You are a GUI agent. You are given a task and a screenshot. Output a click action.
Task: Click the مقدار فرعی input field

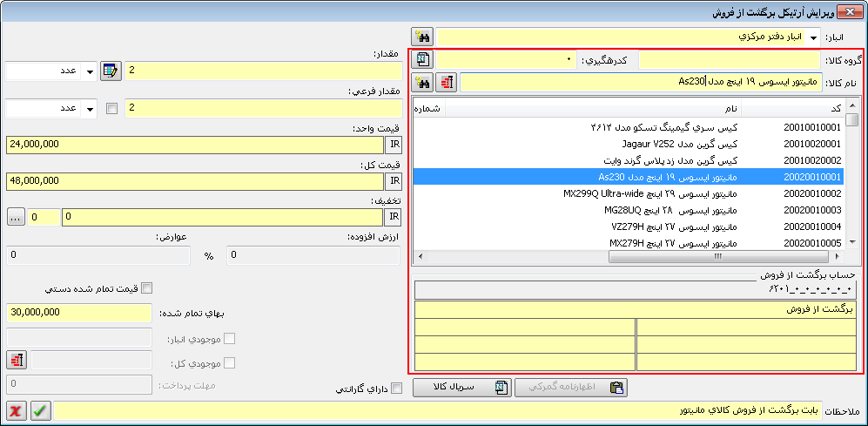click(264, 108)
